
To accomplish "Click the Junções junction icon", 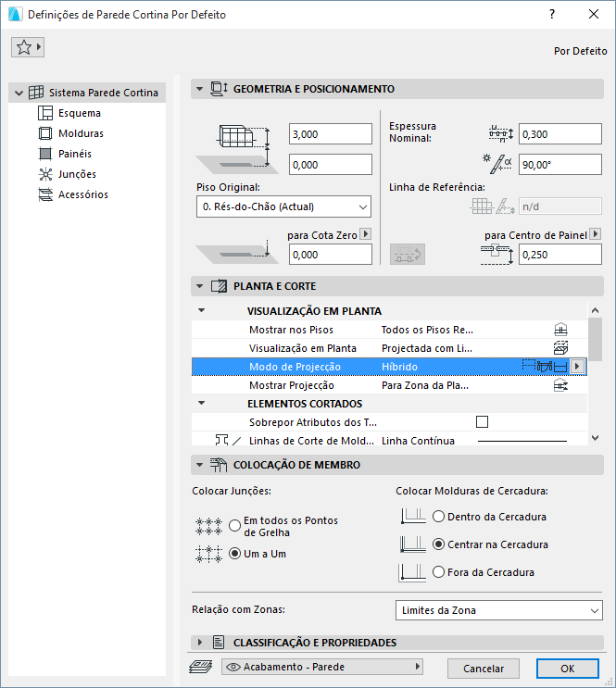I will click(45, 174).
